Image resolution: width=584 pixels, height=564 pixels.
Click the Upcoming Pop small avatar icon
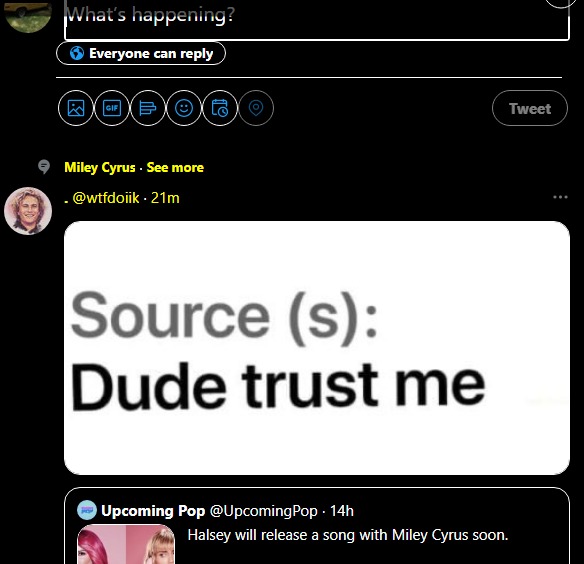tap(87, 510)
